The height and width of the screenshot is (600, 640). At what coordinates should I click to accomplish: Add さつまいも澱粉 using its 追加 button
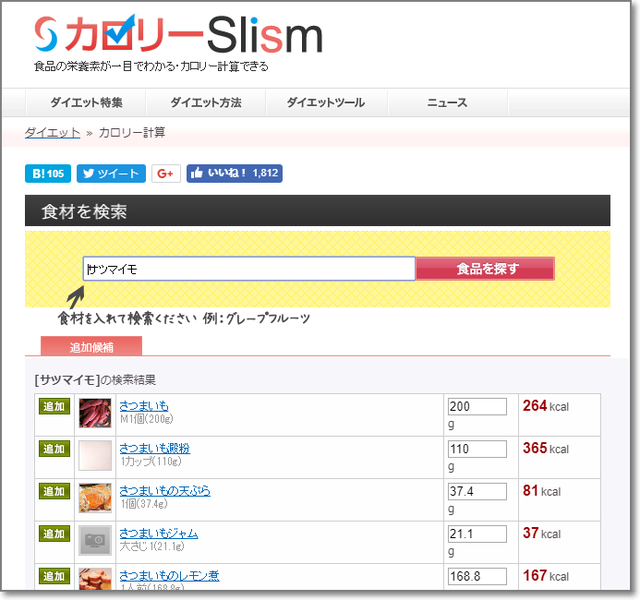click(x=53, y=449)
